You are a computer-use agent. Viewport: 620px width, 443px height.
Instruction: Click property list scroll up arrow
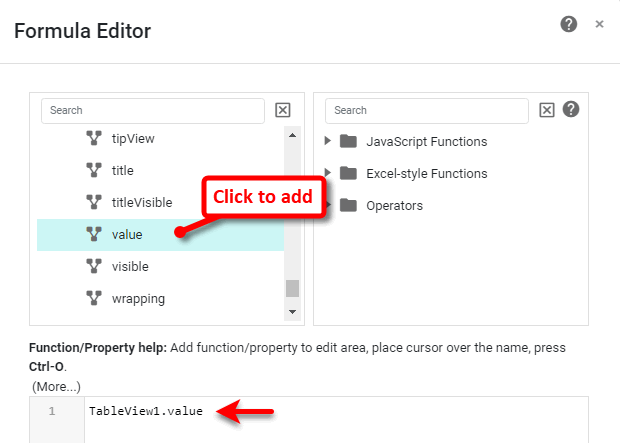click(292, 136)
